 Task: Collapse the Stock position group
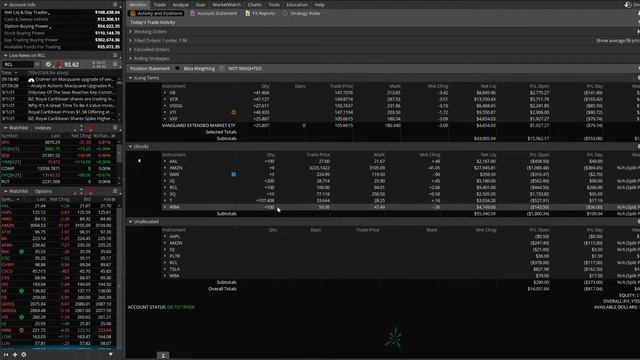131,146
